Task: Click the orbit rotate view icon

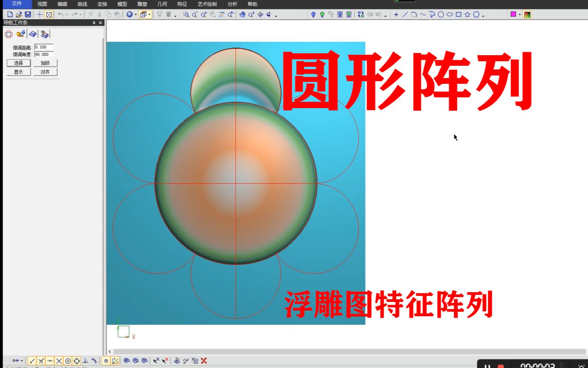Action: [x=260, y=14]
